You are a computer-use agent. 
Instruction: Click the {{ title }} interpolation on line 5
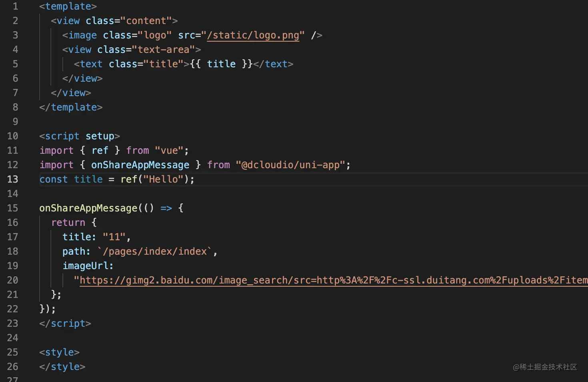pyautogui.click(x=221, y=64)
